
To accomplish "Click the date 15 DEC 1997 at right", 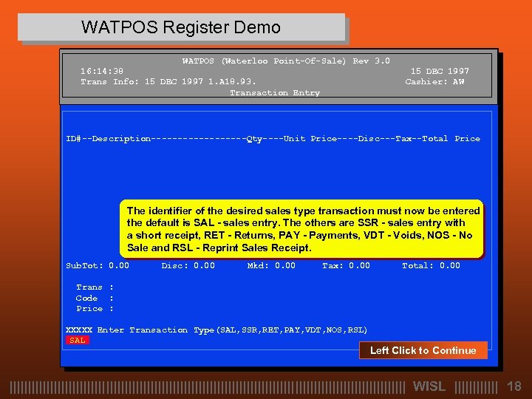I will [440, 71].
